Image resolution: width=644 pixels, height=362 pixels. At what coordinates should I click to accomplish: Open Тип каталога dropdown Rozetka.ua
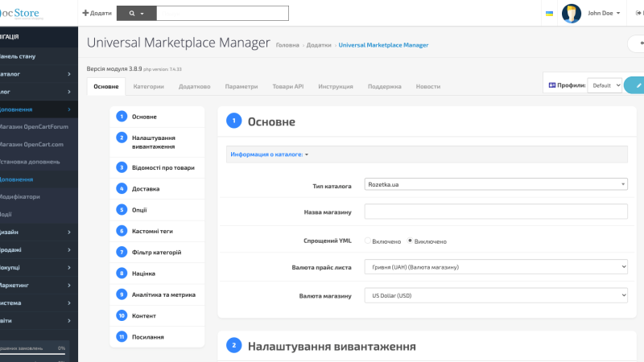[x=496, y=184]
